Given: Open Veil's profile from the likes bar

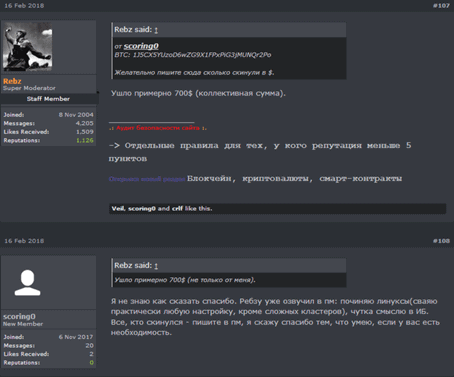Looking at the screenshot, I should click(x=118, y=209).
